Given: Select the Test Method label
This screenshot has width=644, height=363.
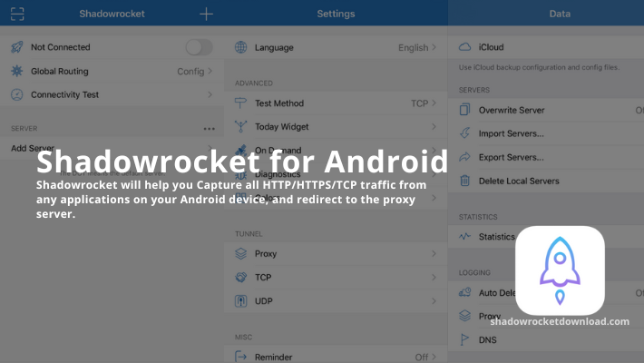Looking at the screenshot, I should coord(279,103).
